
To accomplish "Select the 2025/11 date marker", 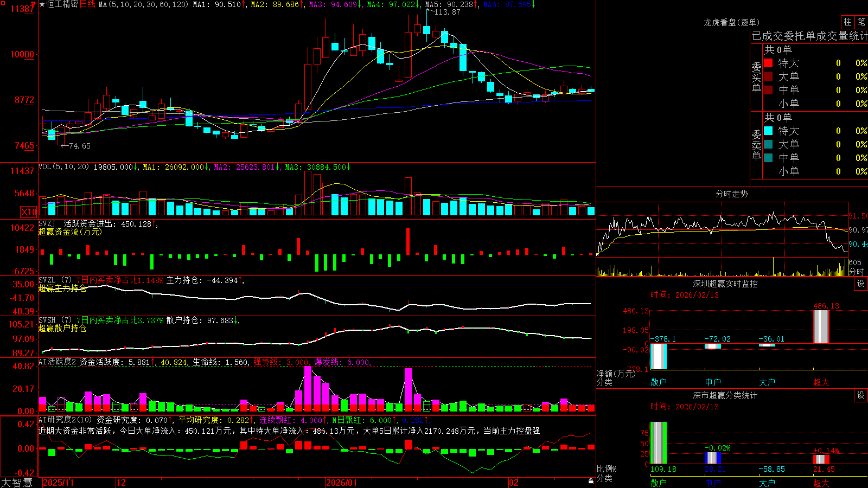I will (x=58, y=483).
